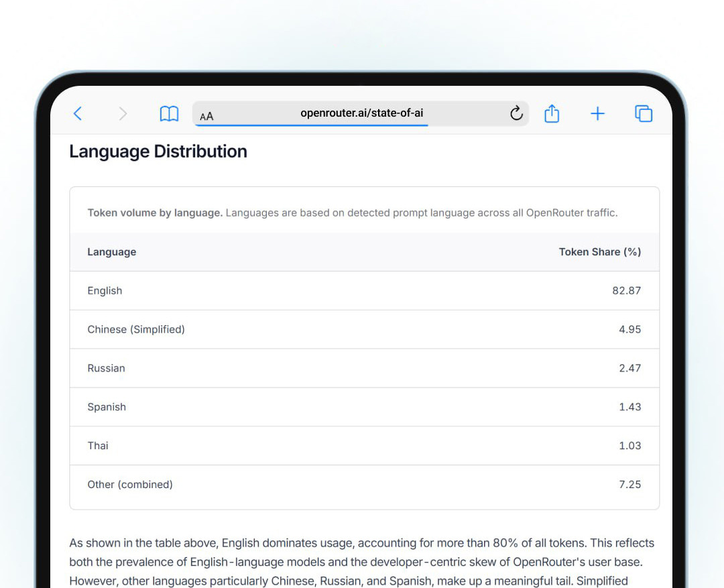Image resolution: width=724 pixels, height=588 pixels.
Task: Click the 82.87 token share value
Action: point(626,291)
